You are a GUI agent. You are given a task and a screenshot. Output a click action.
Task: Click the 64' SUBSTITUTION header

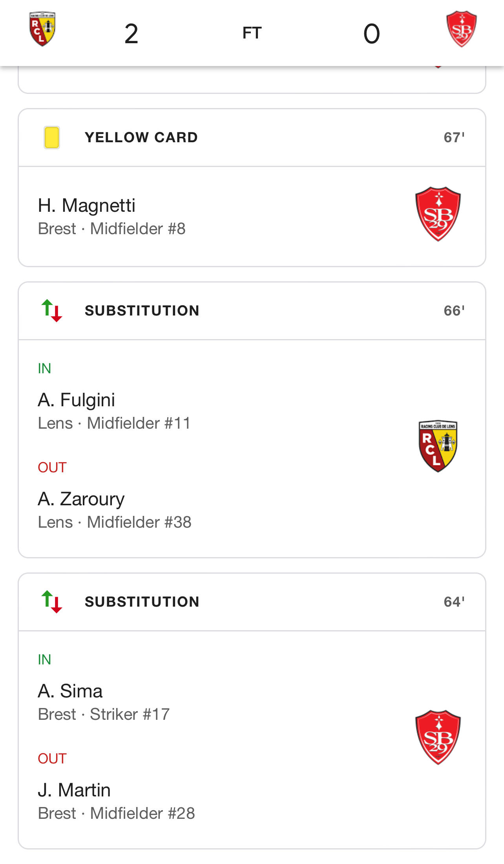[252, 602]
